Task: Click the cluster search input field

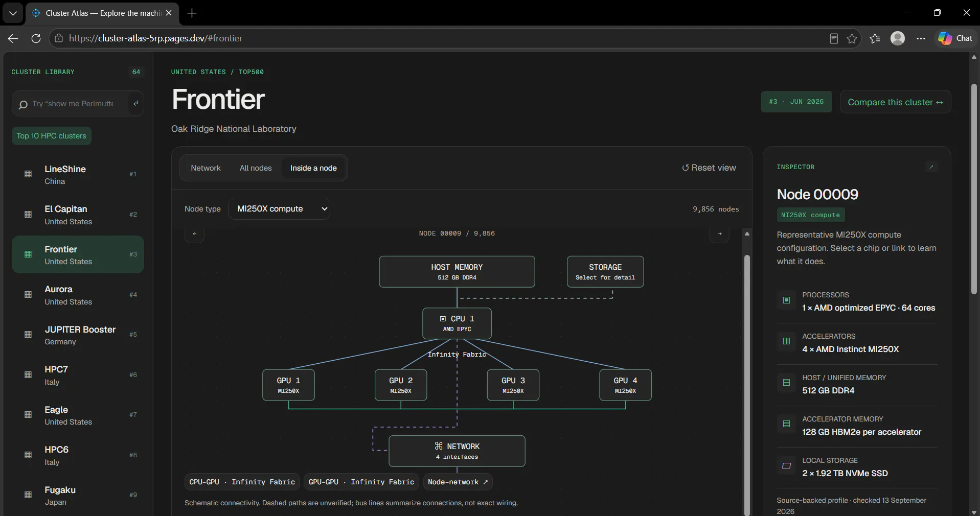Action: [78, 104]
